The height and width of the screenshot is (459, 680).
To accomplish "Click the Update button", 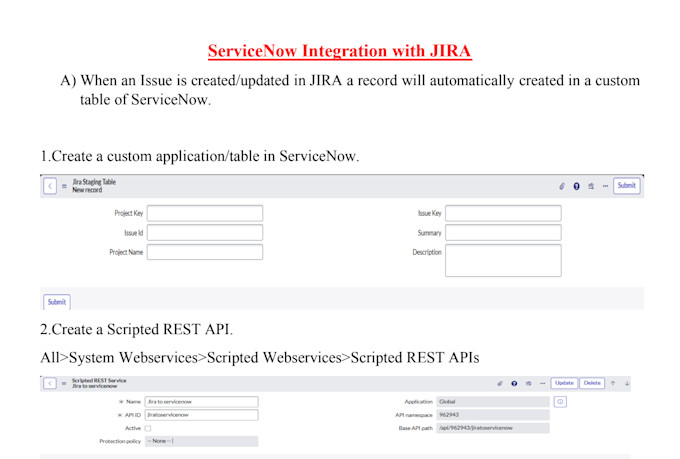I will [x=564, y=383].
